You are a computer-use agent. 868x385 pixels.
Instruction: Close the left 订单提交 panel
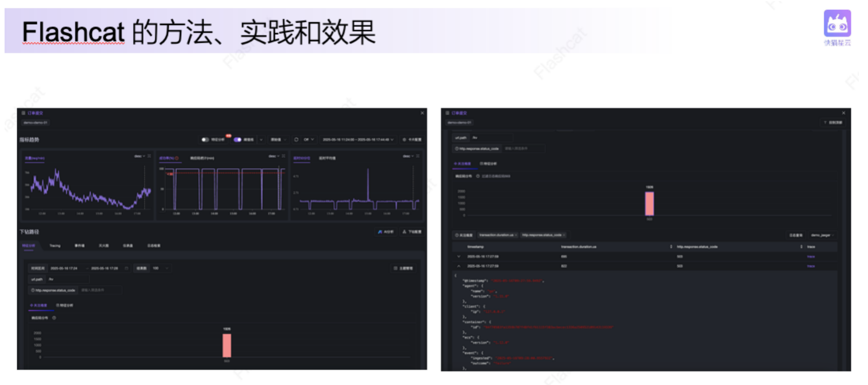click(x=422, y=113)
